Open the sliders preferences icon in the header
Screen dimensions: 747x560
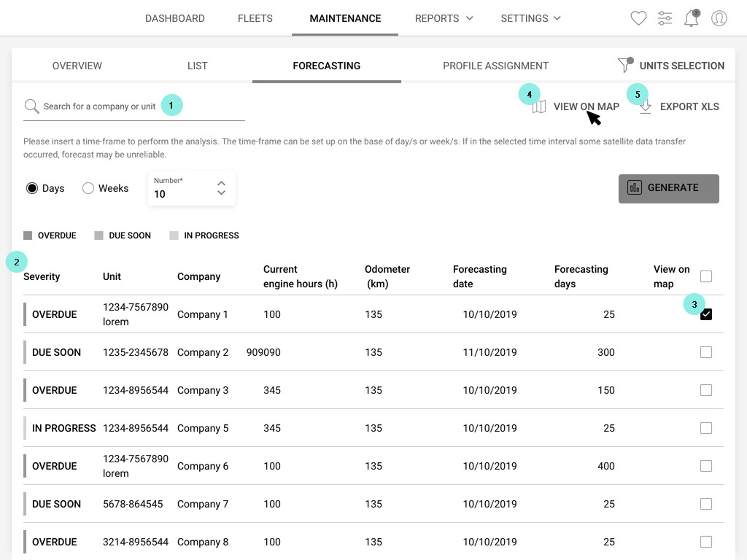665,18
